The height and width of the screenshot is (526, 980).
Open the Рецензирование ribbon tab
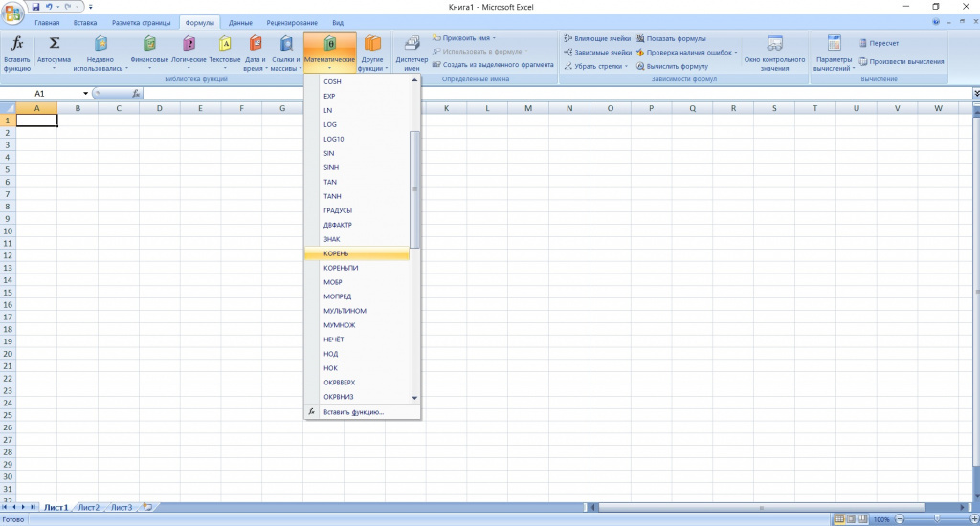click(x=292, y=23)
